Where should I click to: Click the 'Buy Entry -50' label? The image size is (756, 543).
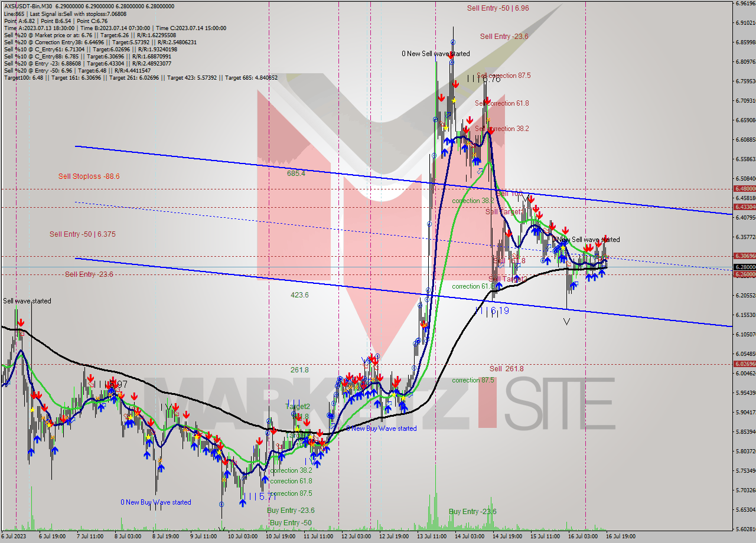pos(290,523)
